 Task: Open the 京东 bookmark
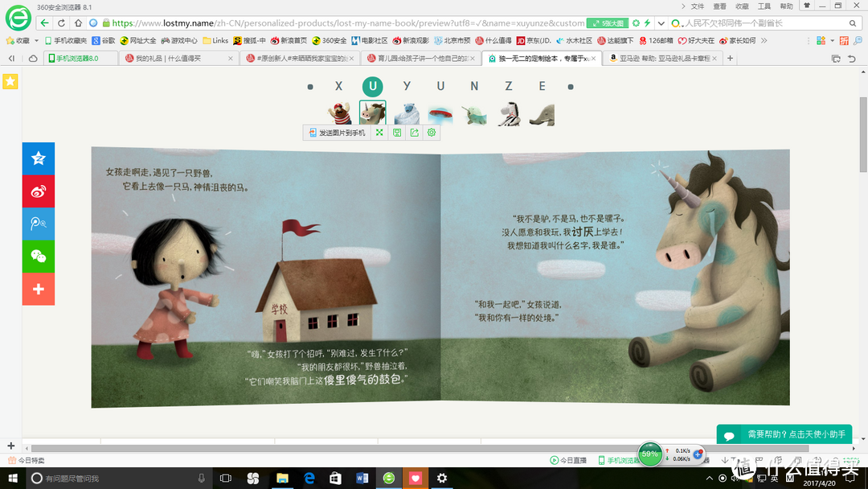(534, 40)
